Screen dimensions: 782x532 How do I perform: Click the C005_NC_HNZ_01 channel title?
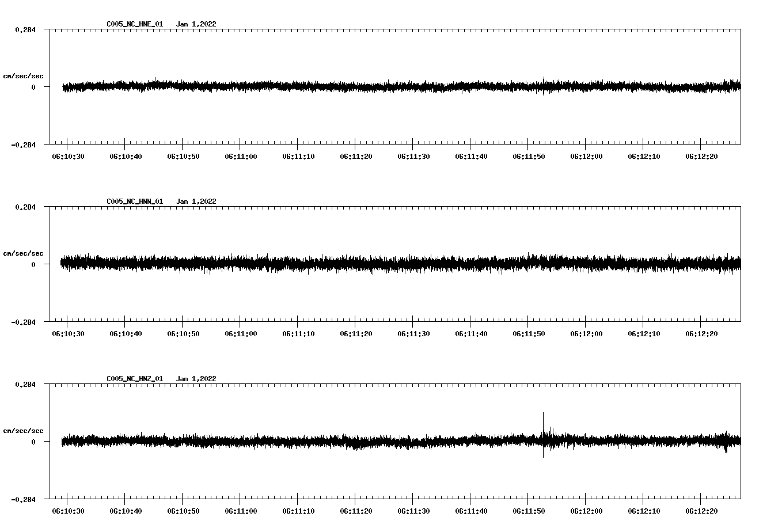pyautogui.click(x=135, y=379)
